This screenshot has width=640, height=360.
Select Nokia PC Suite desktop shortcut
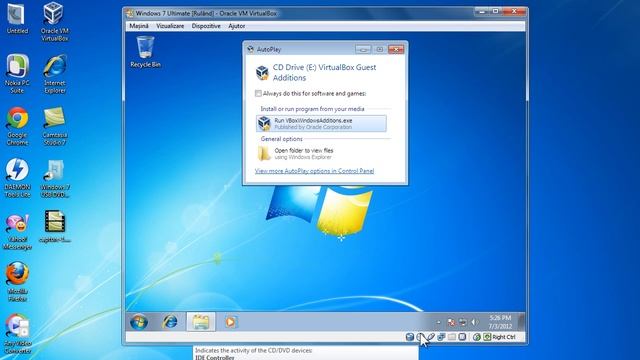17,74
